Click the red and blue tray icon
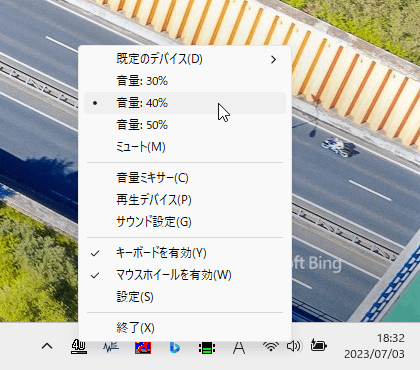Image resolution: width=420 pixels, height=370 pixels. tap(143, 348)
